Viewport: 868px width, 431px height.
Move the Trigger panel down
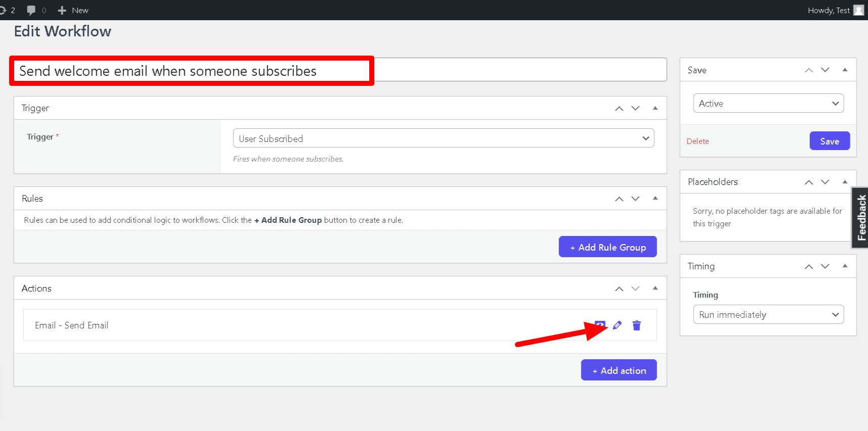tap(636, 108)
